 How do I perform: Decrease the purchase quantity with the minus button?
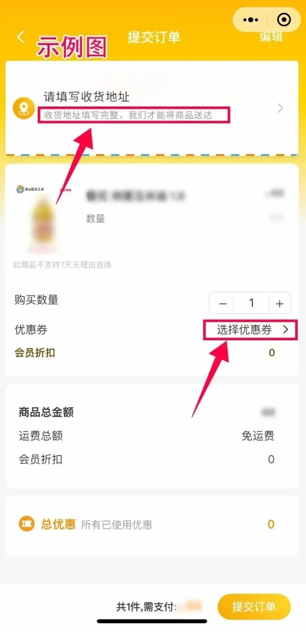pyautogui.click(x=222, y=304)
